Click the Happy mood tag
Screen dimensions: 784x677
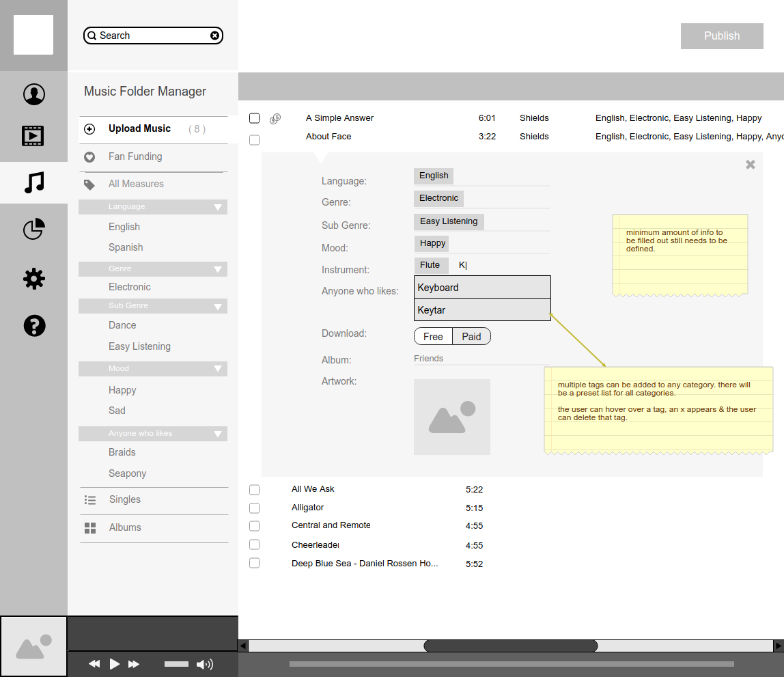pyautogui.click(x=432, y=243)
